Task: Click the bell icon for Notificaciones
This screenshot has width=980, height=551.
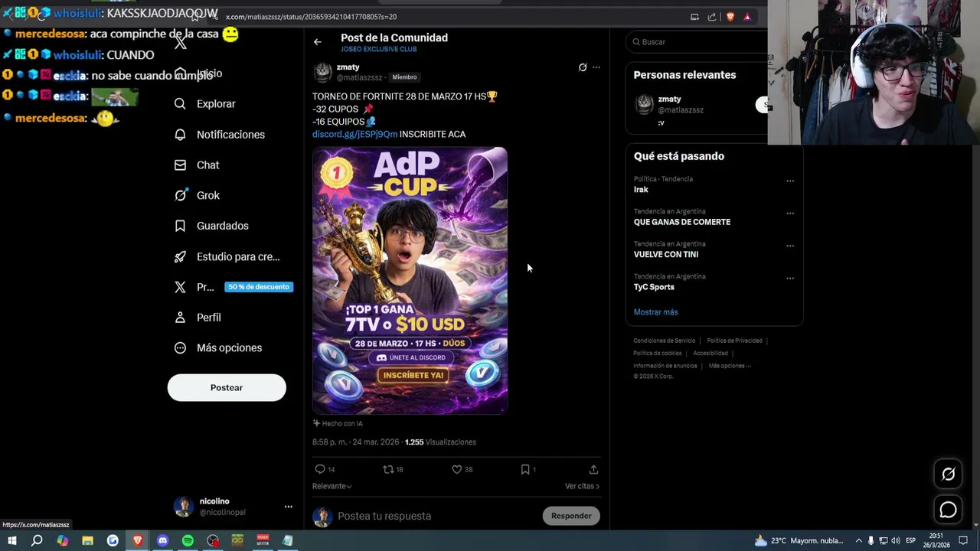Action: click(x=180, y=135)
